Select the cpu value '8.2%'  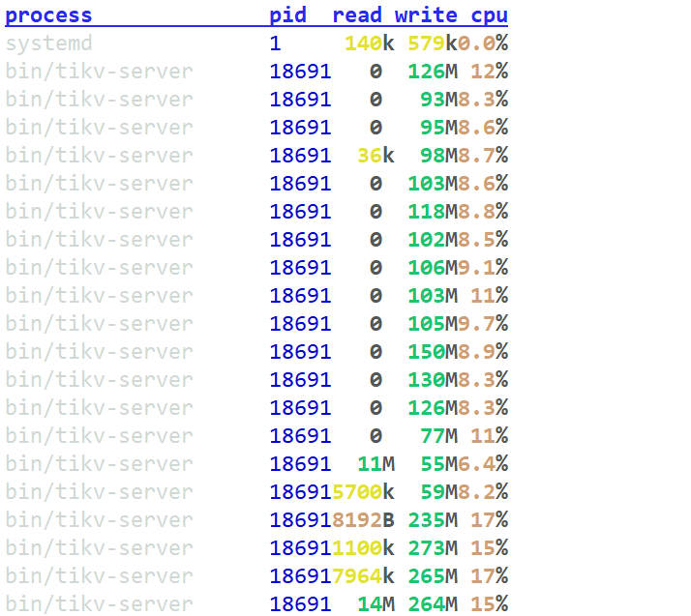point(483,492)
